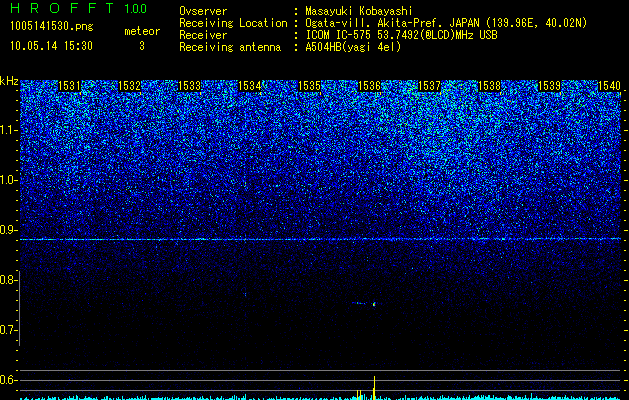Image resolution: width=629 pixels, height=400 pixels.
Task: Click time marker 1537
Action: click(x=430, y=85)
